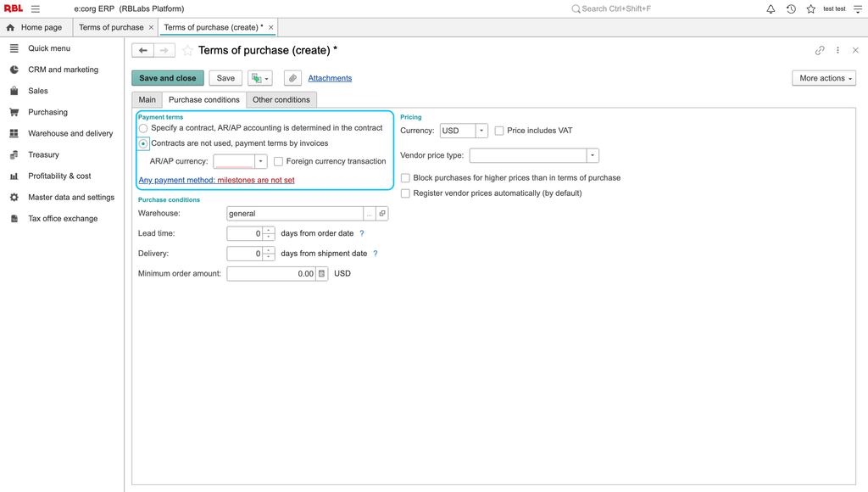Open CRM and marketing section
The image size is (868, 492).
[63, 70]
